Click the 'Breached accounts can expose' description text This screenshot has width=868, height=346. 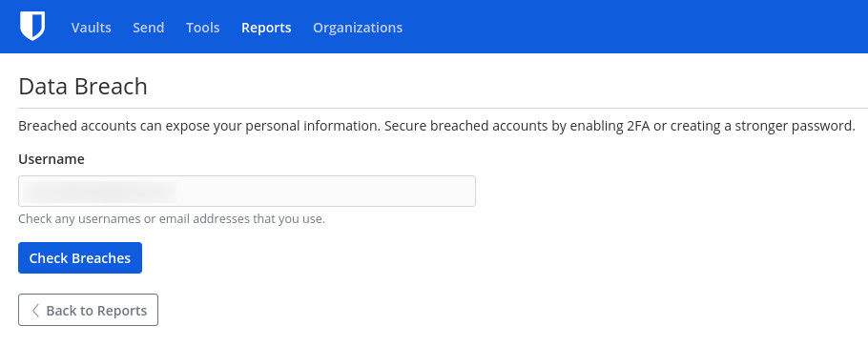(x=437, y=126)
